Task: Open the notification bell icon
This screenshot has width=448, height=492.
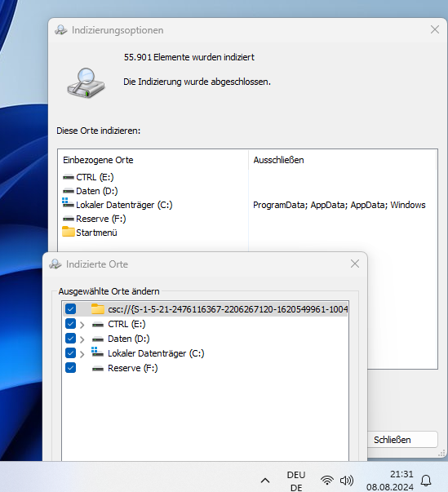Action: click(x=426, y=481)
